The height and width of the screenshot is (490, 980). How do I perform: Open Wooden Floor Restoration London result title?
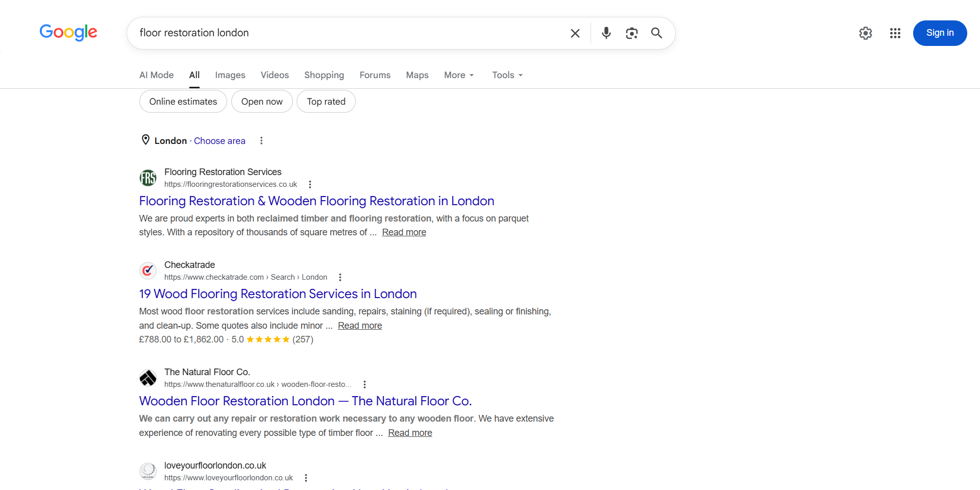tap(305, 401)
